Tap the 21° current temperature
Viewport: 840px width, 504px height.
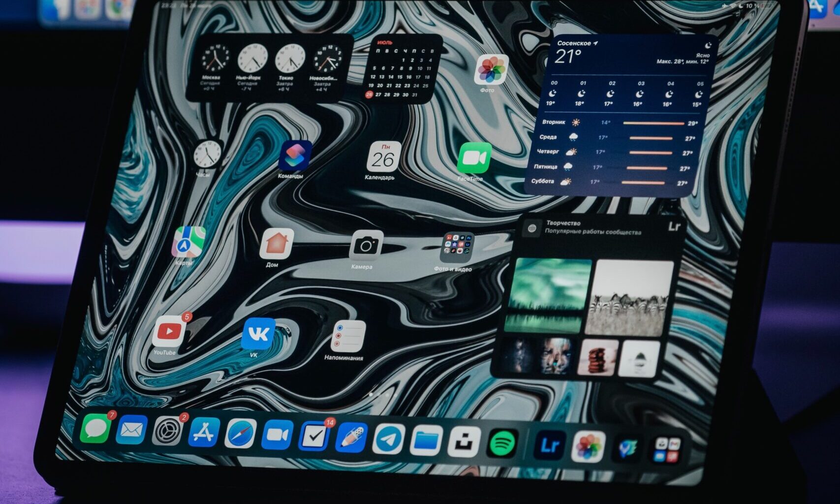567,57
